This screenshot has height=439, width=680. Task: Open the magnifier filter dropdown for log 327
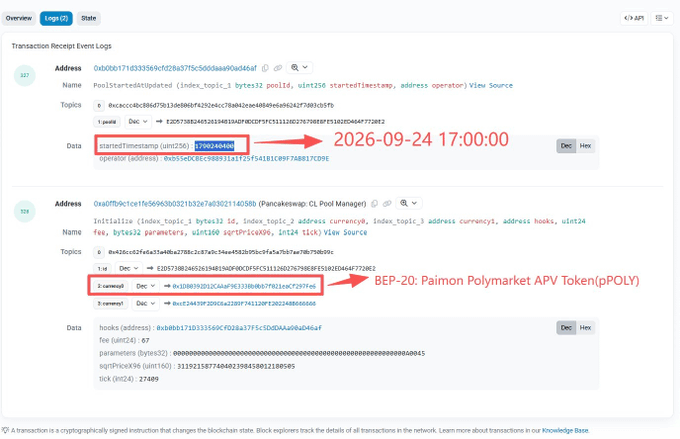(299, 68)
